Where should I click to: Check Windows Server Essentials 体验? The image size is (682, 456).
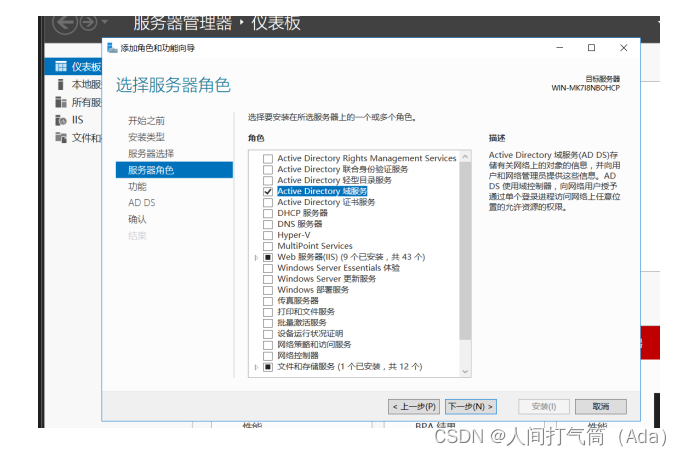tap(268, 268)
